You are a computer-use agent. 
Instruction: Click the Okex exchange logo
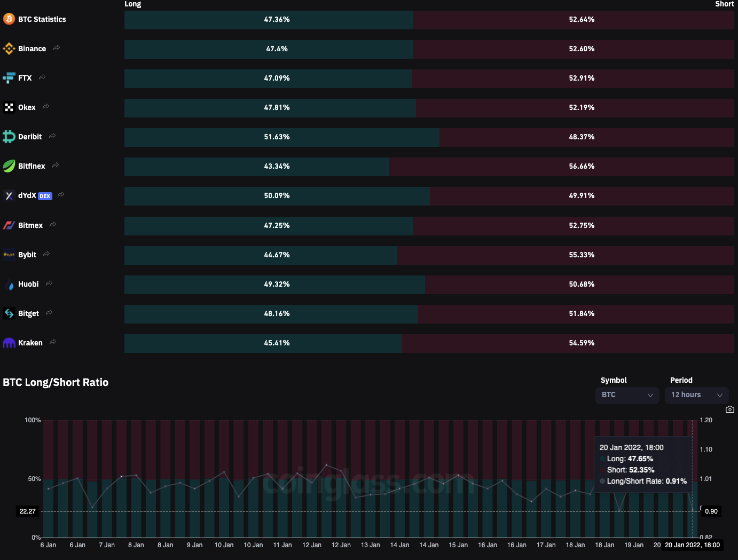tap(9, 107)
